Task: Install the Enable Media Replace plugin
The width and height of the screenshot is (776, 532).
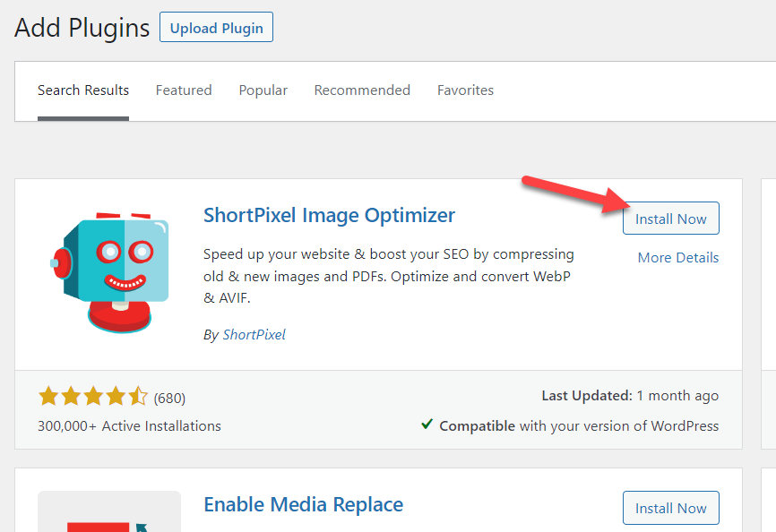Action: 670,508
